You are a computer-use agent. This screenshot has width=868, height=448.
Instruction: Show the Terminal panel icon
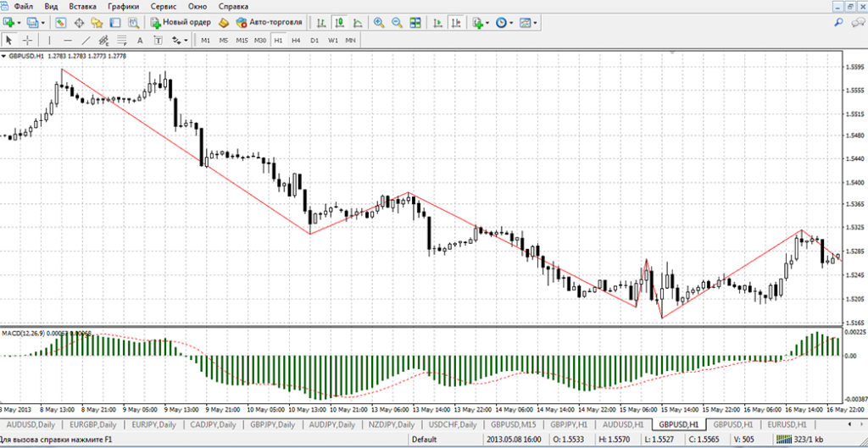tap(114, 23)
